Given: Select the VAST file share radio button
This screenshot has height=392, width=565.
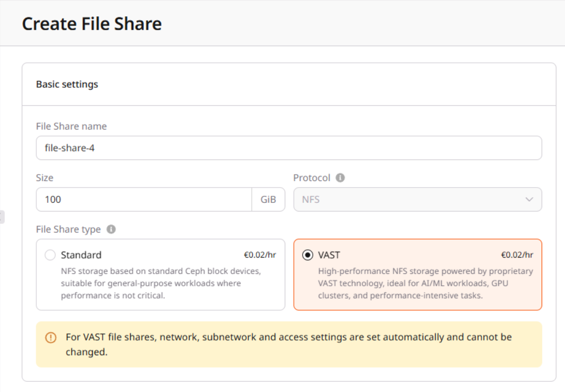Looking at the screenshot, I should 307,255.
